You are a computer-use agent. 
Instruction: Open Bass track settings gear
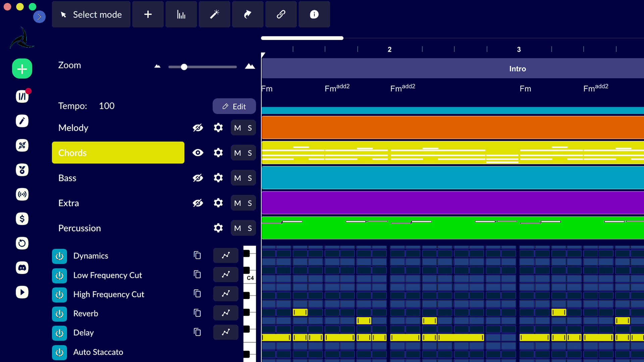218,178
